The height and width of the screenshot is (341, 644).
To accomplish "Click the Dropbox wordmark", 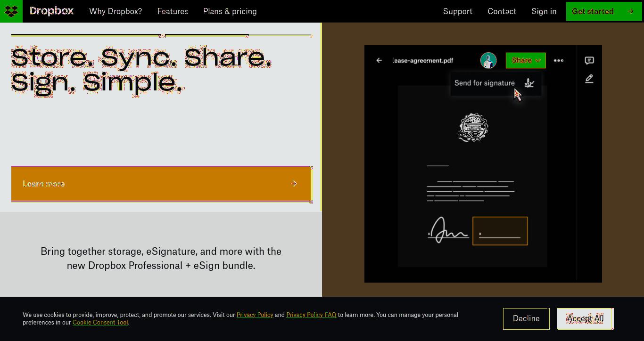I will [x=51, y=11].
